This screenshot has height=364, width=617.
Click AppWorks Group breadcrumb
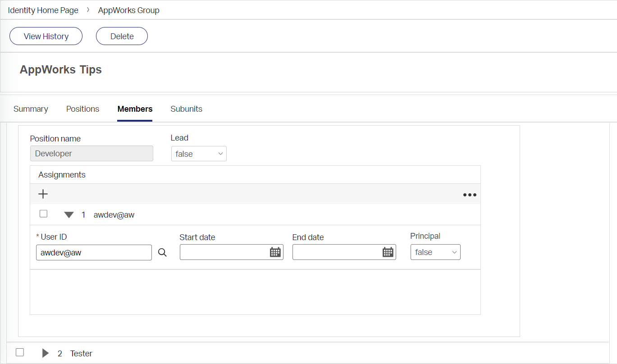pos(129,10)
